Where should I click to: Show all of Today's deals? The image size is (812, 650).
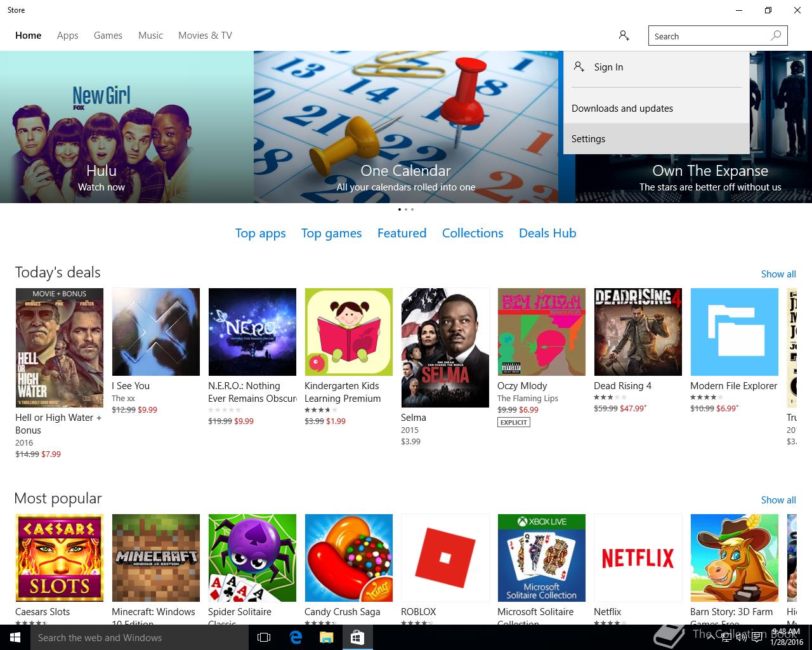[778, 274]
